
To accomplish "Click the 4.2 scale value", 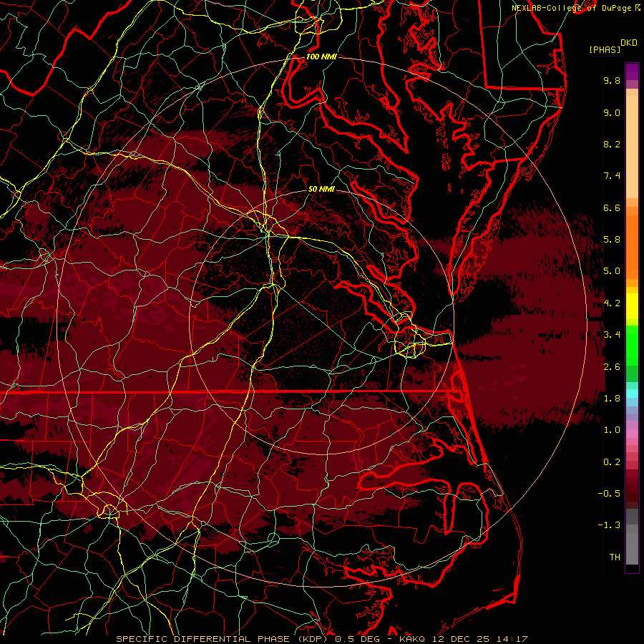I will 612,303.
